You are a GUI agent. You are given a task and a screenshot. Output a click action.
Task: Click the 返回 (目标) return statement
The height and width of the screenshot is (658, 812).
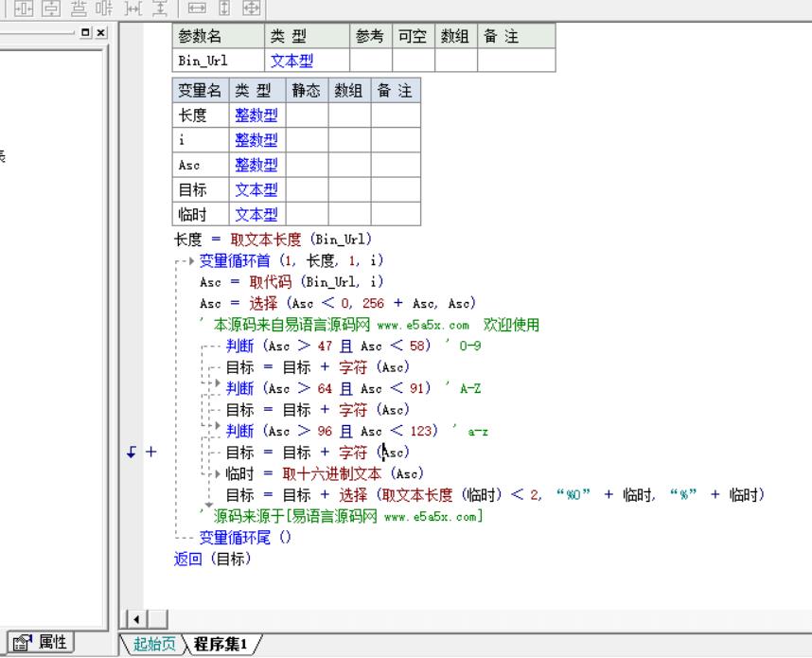(212, 559)
